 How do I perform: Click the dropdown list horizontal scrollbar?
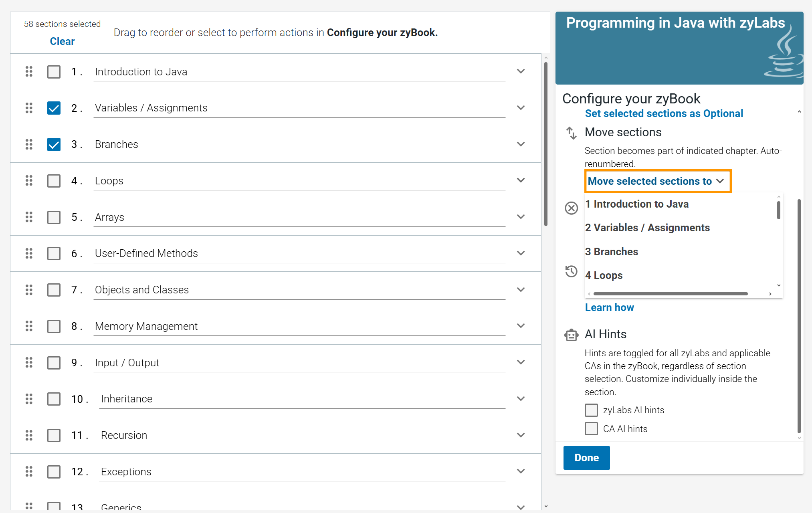671,294
